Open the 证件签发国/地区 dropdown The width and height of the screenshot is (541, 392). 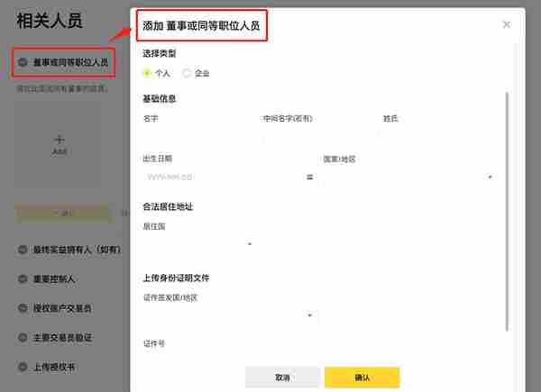(x=230, y=315)
